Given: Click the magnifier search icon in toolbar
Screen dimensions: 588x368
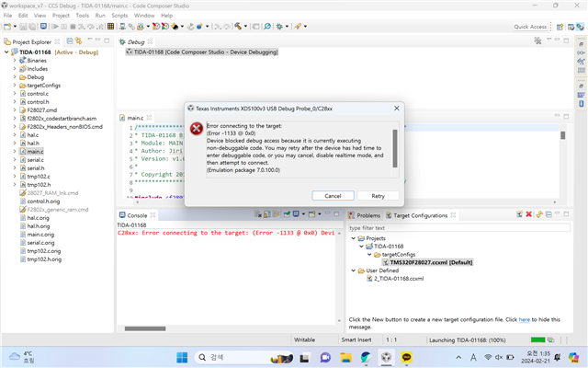Looking at the screenshot, I should 267,27.
